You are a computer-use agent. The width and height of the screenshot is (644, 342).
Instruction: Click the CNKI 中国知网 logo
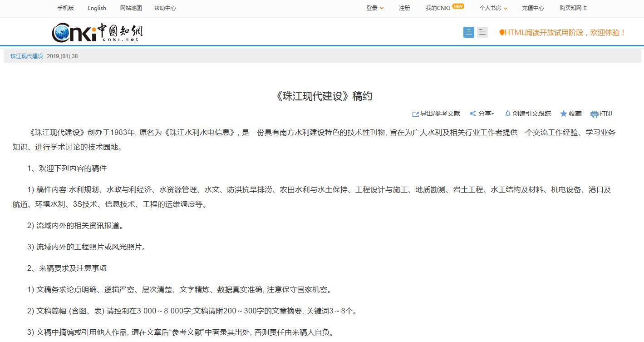97,32
